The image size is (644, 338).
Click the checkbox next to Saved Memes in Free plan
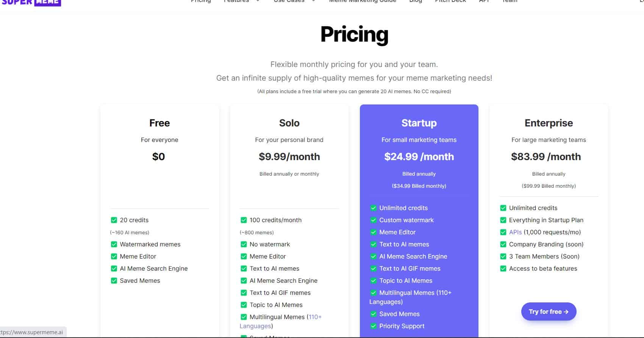point(114,280)
